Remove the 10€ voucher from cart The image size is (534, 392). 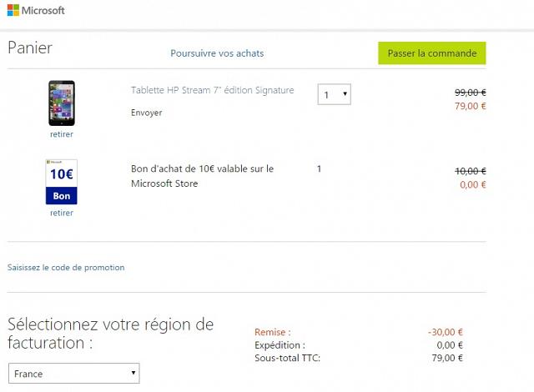[x=61, y=213]
